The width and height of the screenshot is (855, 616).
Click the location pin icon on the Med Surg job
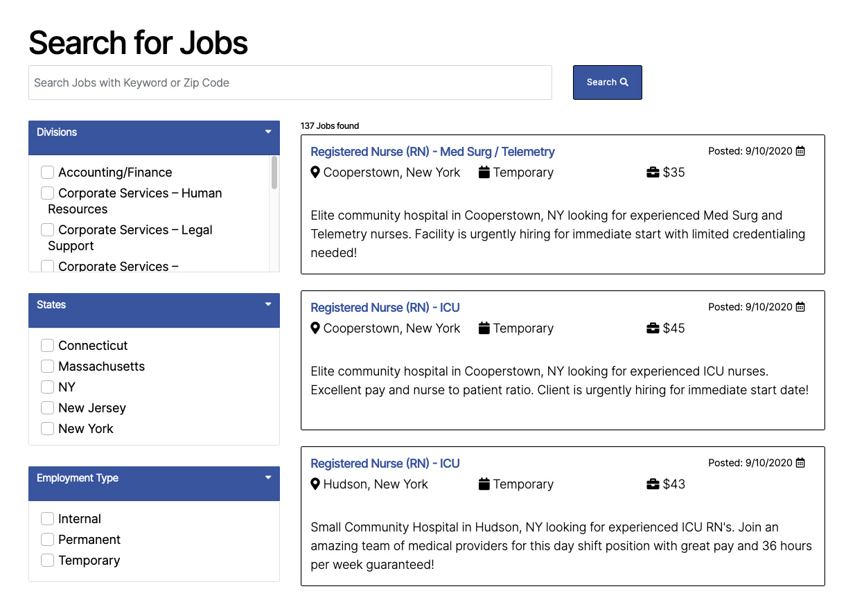pyautogui.click(x=316, y=172)
